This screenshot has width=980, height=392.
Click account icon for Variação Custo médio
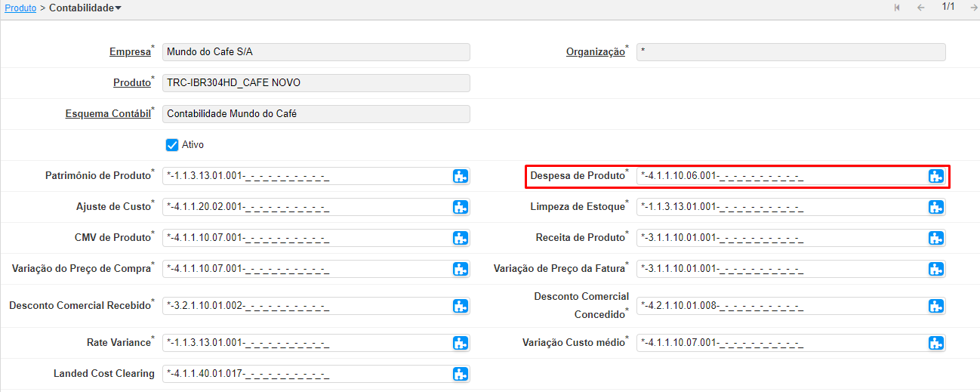(935, 343)
